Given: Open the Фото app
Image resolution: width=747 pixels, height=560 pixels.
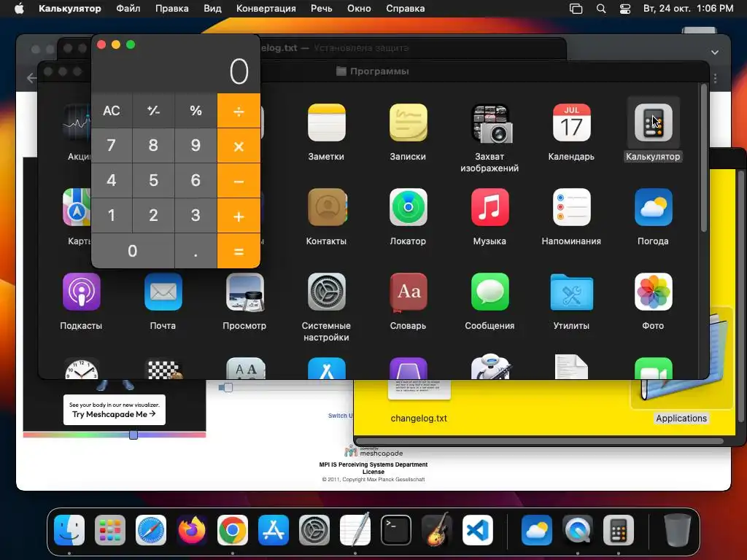Looking at the screenshot, I should [x=653, y=292].
